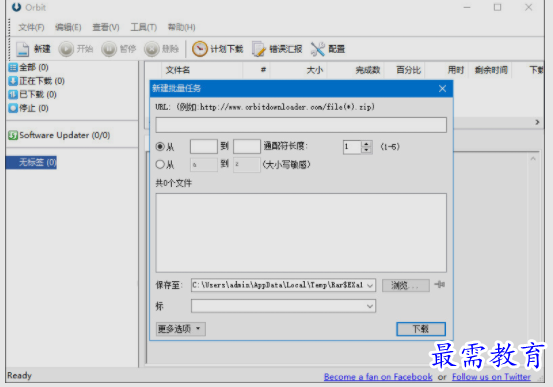The image size is (553, 387).
Task: Click the file list box area
Action: point(301,233)
